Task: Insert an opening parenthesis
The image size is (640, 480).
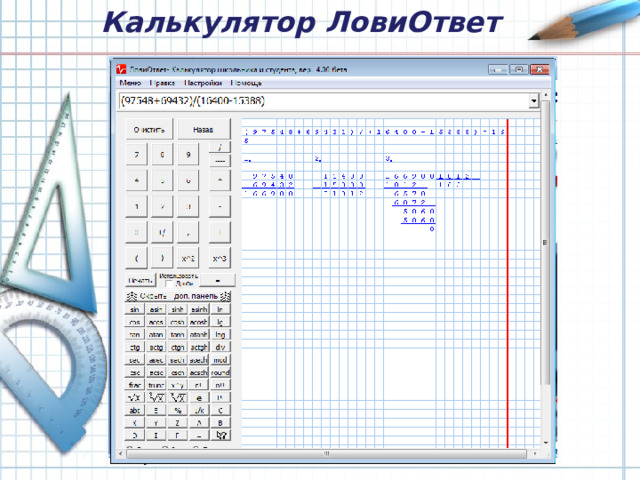Action: pyautogui.click(x=136, y=258)
